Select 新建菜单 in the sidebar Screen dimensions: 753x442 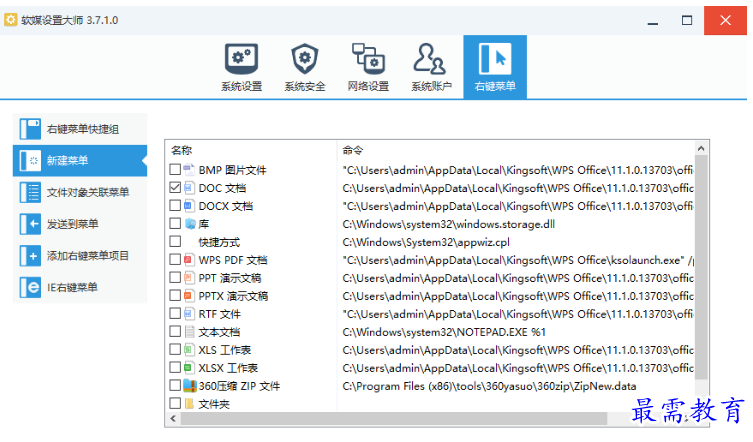[80, 160]
